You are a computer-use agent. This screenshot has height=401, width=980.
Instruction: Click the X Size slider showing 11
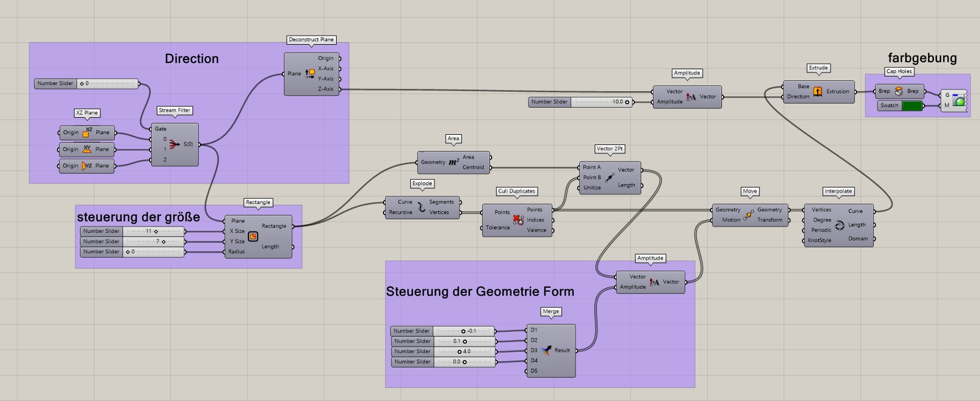[155, 231]
